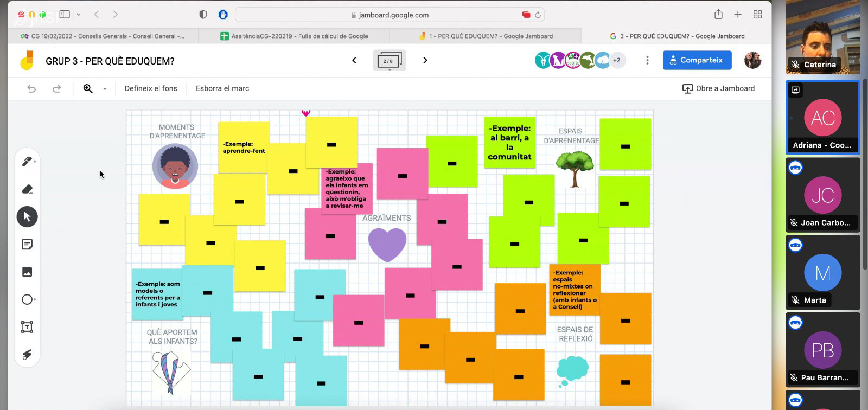
Task: Open the three-dot more options menu
Action: click(647, 60)
